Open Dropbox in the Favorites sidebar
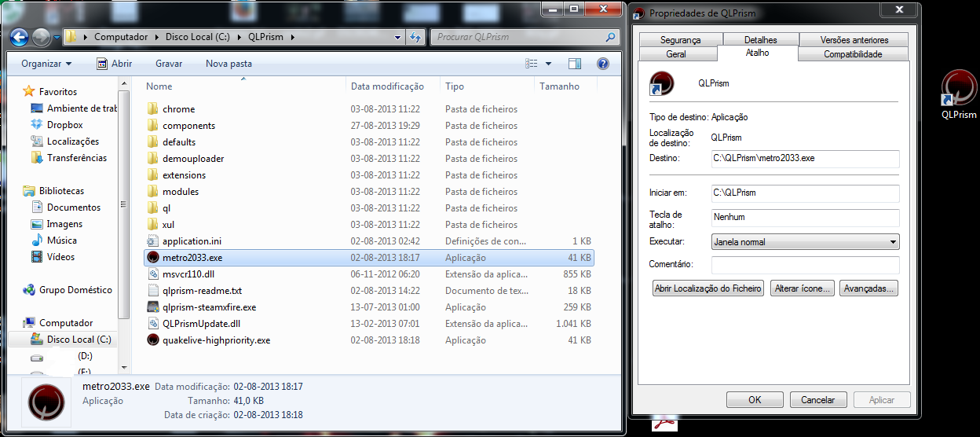 tap(64, 125)
